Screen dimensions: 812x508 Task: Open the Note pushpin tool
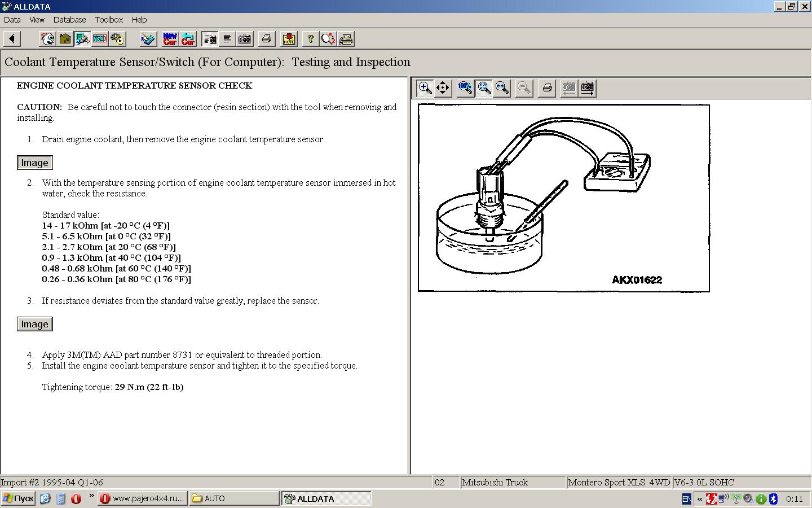pos(289,39)
